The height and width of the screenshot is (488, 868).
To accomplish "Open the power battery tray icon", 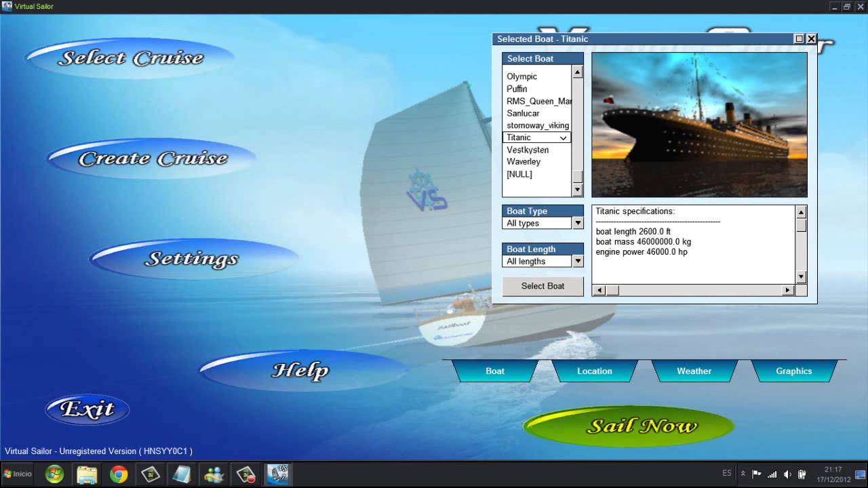I will tap(802, 474).
